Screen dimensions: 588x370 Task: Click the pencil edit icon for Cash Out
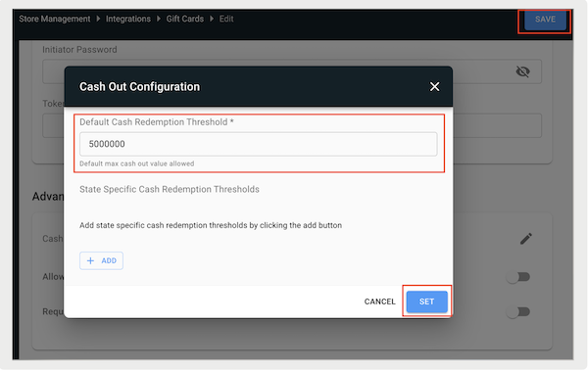[x=525, y=239]
